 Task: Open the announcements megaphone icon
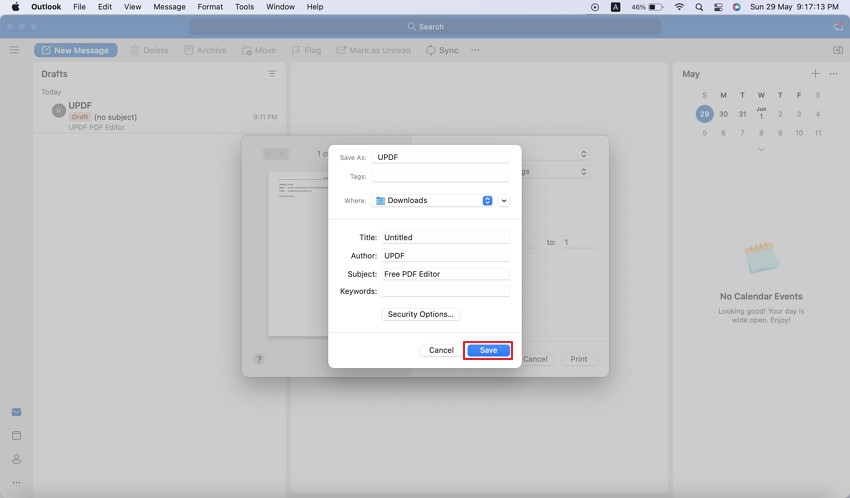coord(838,27)
